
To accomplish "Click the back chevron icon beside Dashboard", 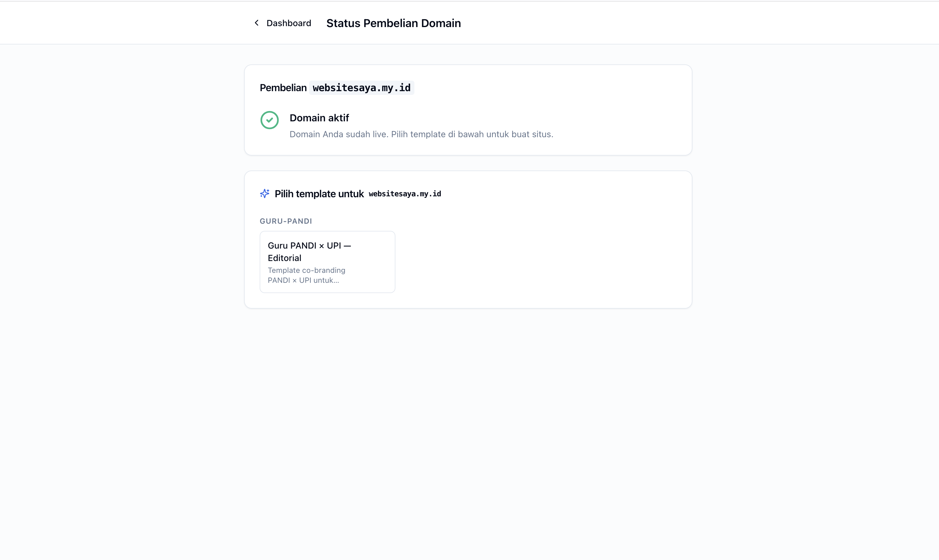I will click(x=257, y=23).
